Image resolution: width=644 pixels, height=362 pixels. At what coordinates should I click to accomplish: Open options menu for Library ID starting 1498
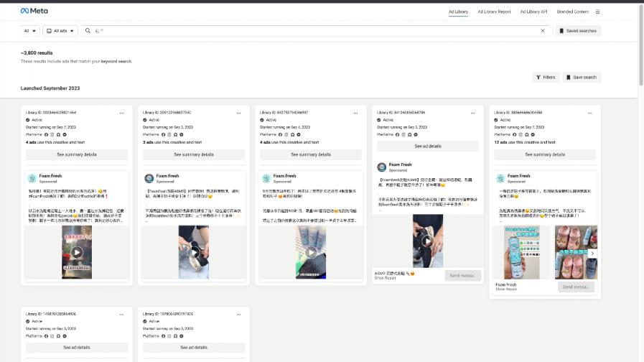click(121, 315)
